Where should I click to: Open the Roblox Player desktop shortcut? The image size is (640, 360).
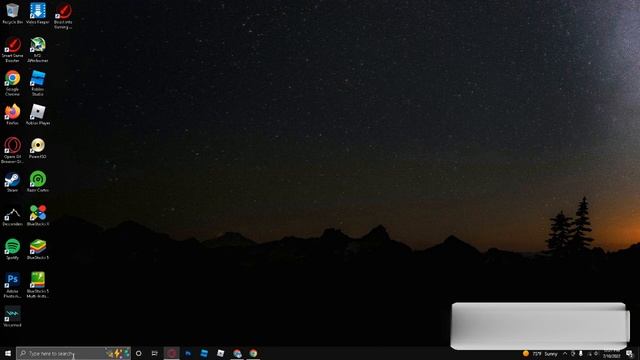pos(38,114)
